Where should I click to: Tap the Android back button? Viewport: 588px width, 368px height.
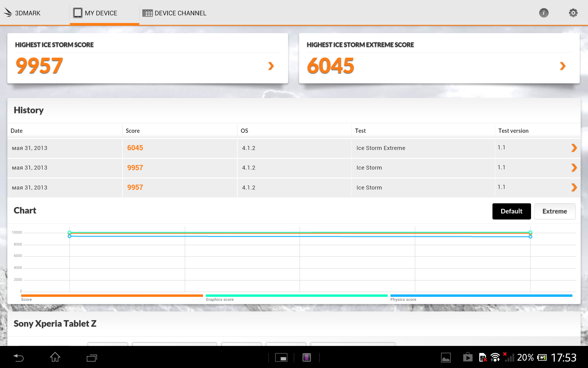pos(18,358)
